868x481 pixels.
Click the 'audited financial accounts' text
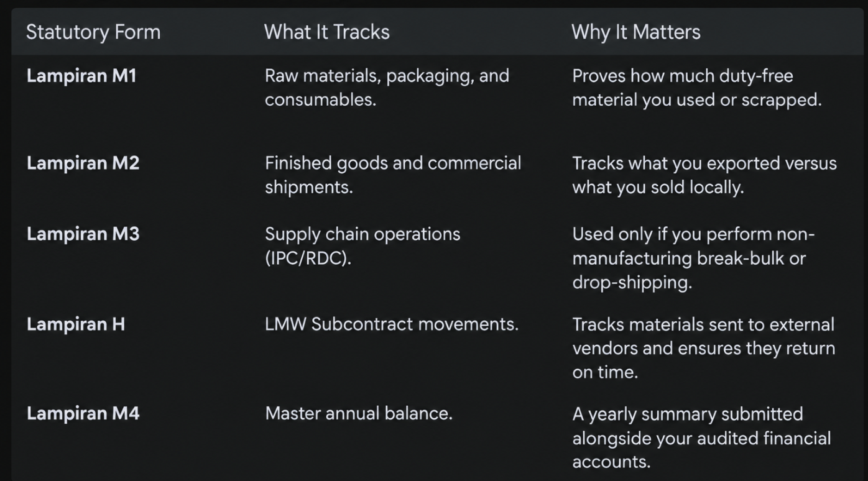click(701, 450)
